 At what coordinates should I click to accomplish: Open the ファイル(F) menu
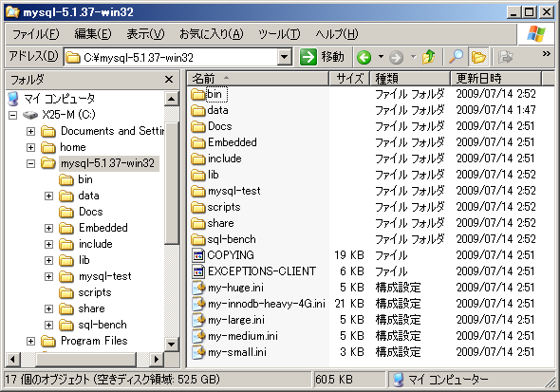[36, 34]
